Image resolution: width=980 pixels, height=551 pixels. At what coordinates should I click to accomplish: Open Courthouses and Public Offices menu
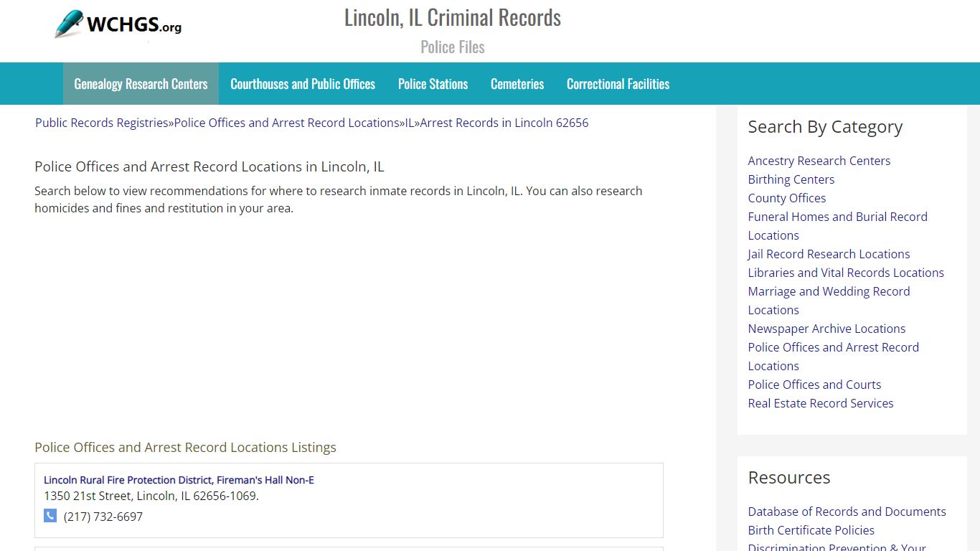pyautogui.click(x=303, y=84)
